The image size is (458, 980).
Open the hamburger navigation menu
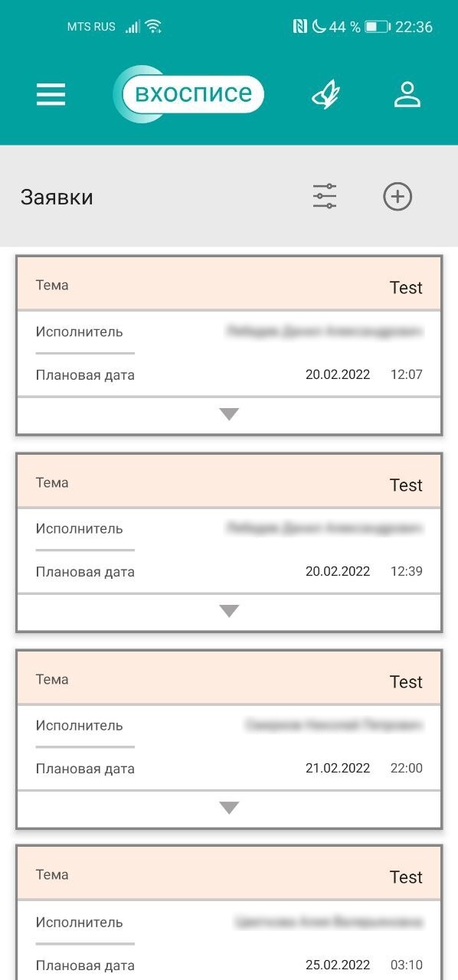(x=51, y=93)
